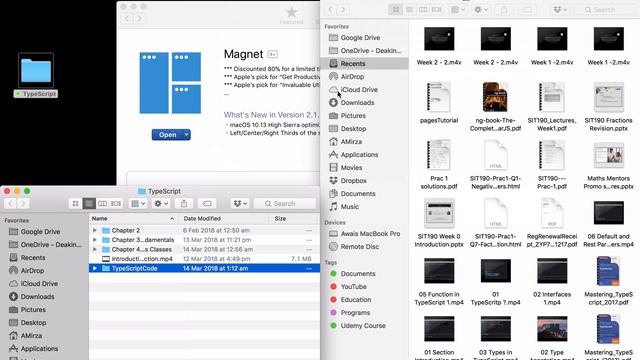Go forward in the App Store window
This screenshot has height=360, width=640.
point(140,19)
